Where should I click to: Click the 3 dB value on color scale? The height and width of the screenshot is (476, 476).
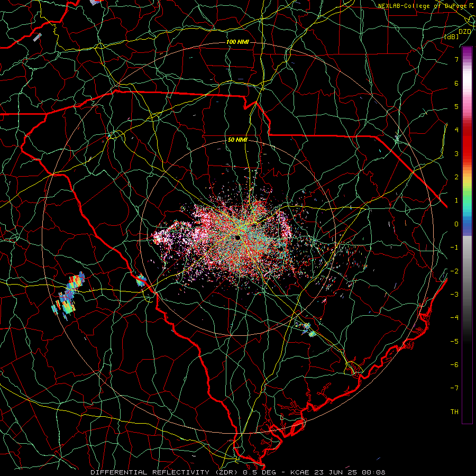point(456,153)
